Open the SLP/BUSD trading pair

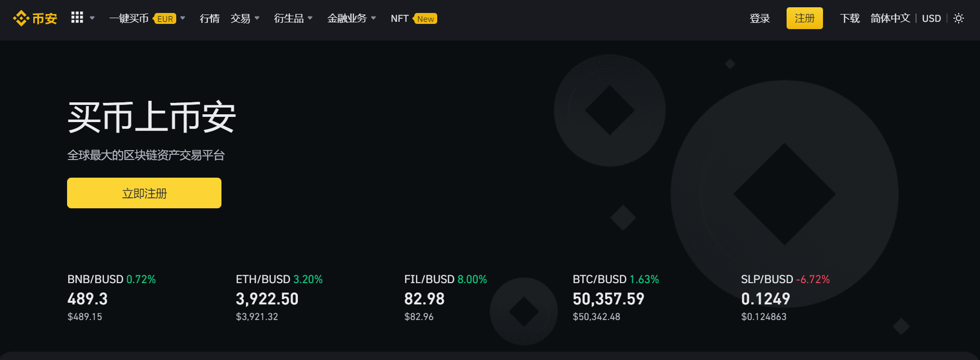[767, 279]
